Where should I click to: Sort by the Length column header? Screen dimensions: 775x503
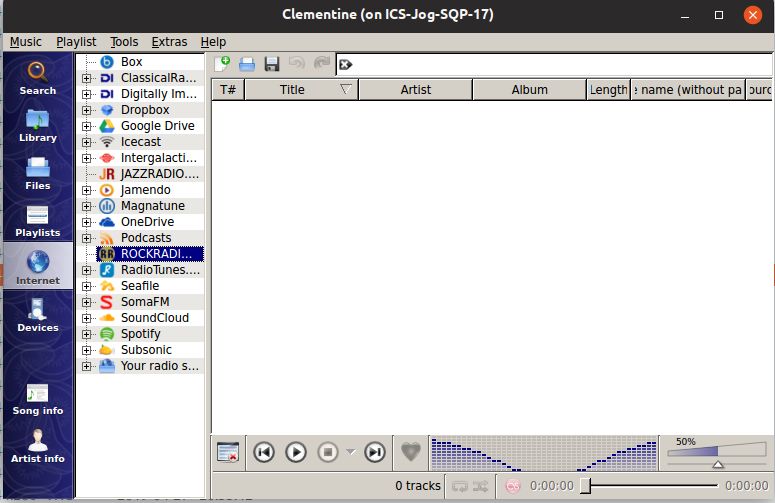pyautogui.click(x=608, y=89)
